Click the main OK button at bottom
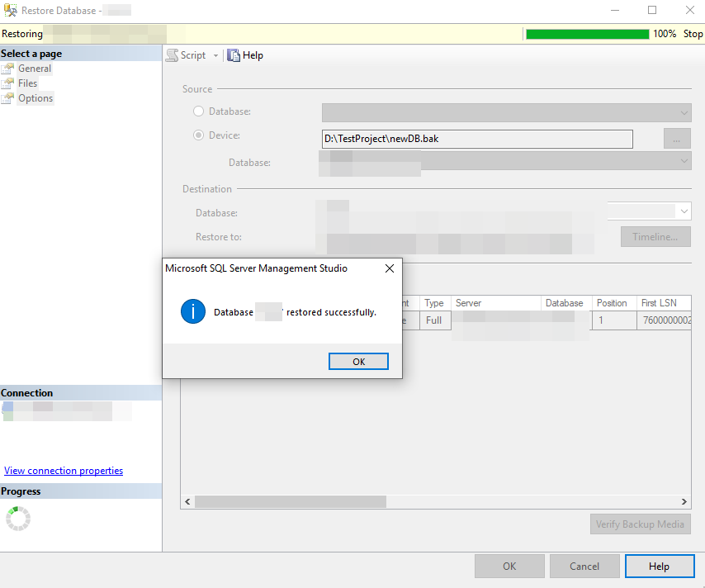This screenshot has height=588, width=705. [x=509, y=566]
